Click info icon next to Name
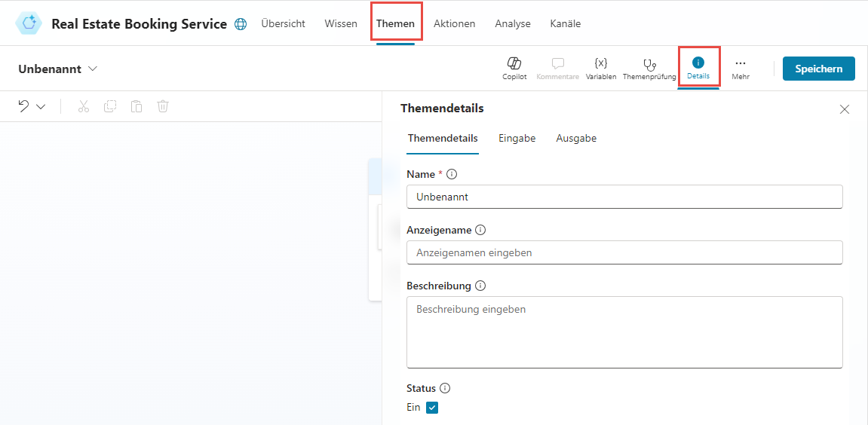The width and height of the screenshot is (868, 425). [452, 174]
